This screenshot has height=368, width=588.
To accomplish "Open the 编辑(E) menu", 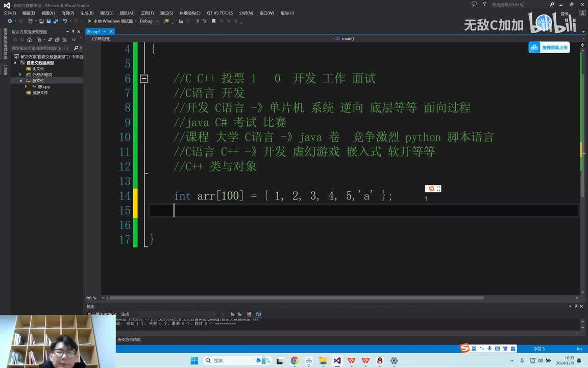I will [x=29, y=13].
